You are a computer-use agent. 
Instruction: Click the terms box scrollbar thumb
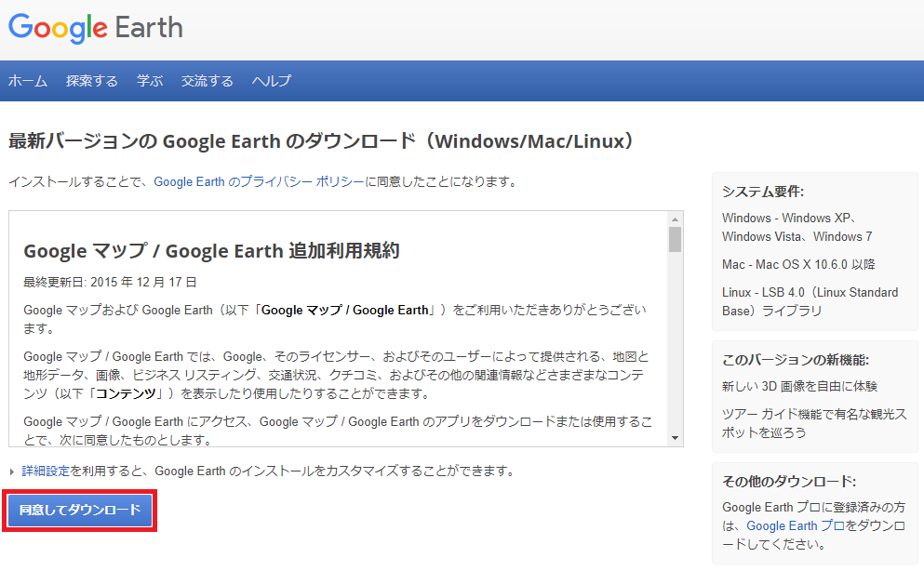point(675,240)
